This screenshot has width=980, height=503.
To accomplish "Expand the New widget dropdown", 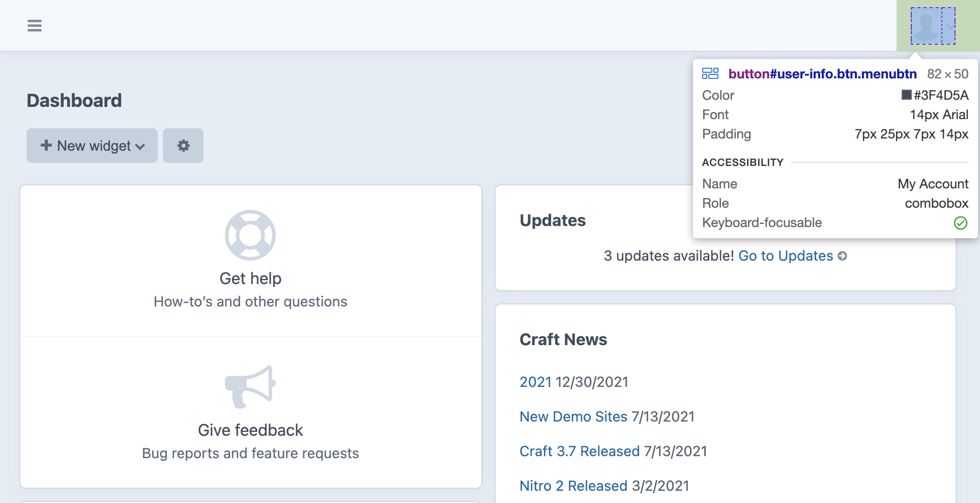I will [x=92, y=146].
